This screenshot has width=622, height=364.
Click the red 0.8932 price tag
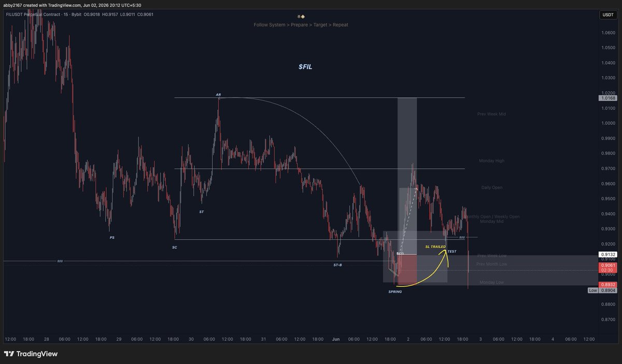(607, 285)
